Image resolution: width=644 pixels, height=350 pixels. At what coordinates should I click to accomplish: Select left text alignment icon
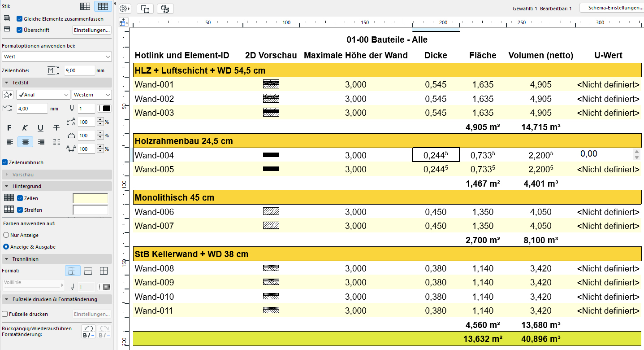click(9, 142)
